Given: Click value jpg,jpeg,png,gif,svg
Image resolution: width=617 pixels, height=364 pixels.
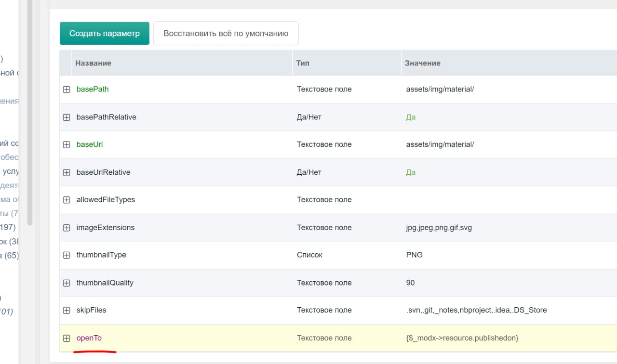Looking at the screenshot, I should tap(439, 227).
